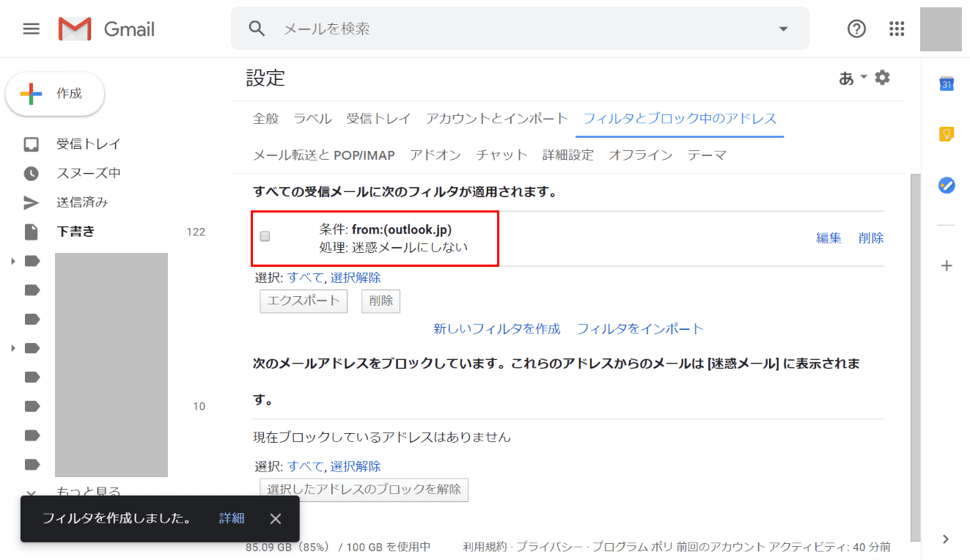This screenshot has width=970, height=560.
Task: Open search options dropdown arrow
Action: [783, 29]
